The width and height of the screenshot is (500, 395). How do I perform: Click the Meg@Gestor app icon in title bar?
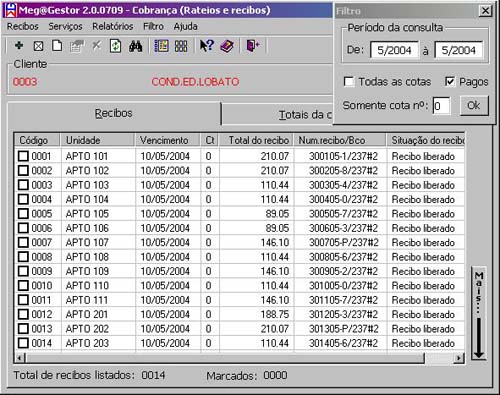tap(11, 10)
